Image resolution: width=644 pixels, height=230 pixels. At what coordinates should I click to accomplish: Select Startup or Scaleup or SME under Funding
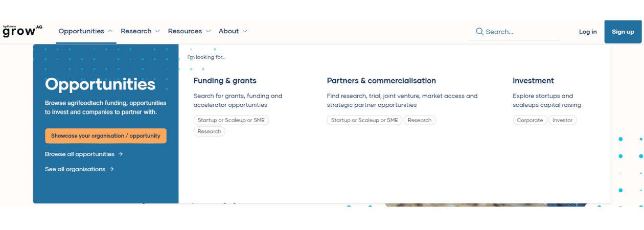click(x=231, y=120)
